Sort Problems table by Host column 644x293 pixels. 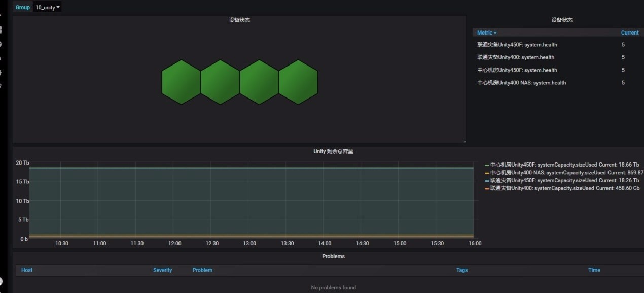27,270
